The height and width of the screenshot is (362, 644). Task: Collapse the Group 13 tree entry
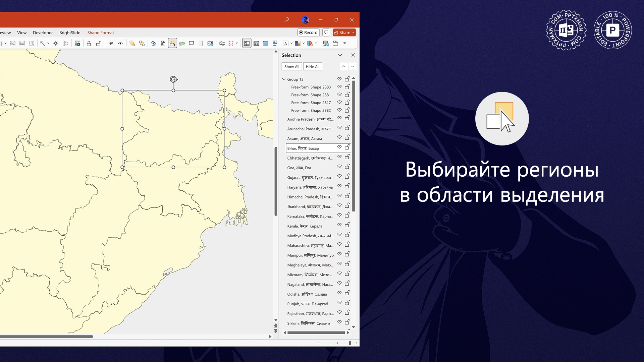[283, 79]
